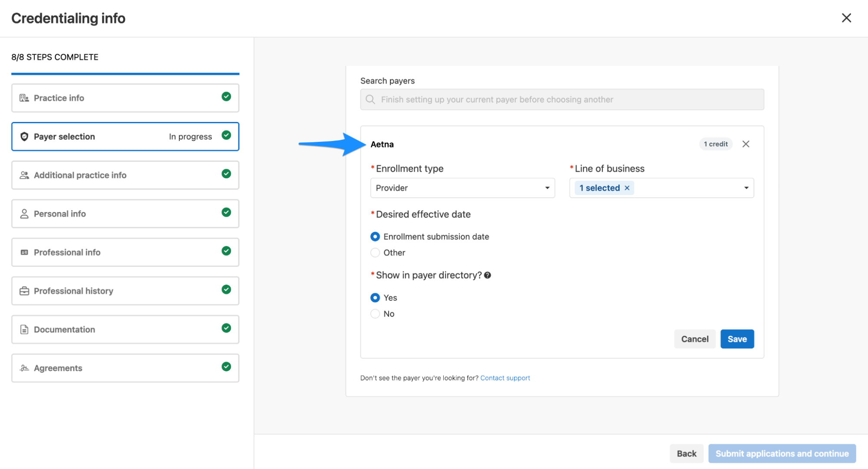Click the Cancel button
The width and height of the screenshot is (868, 469).
tap(695, 339)
